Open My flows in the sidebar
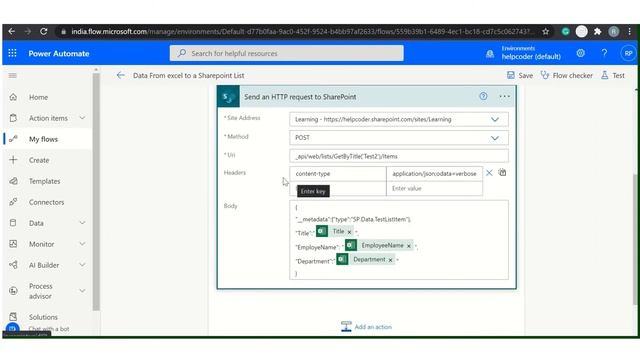This screenshot has width=640, height=360. pos(43,139)
